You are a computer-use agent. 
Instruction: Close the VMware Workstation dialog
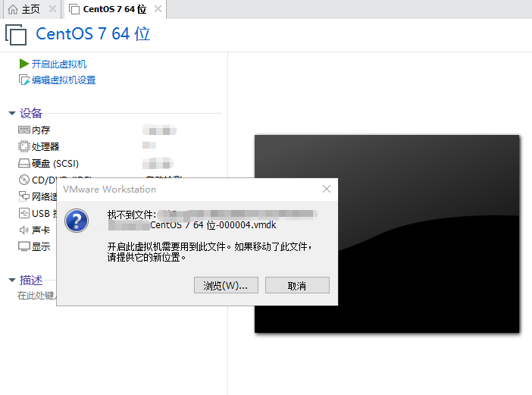(327, 189)
